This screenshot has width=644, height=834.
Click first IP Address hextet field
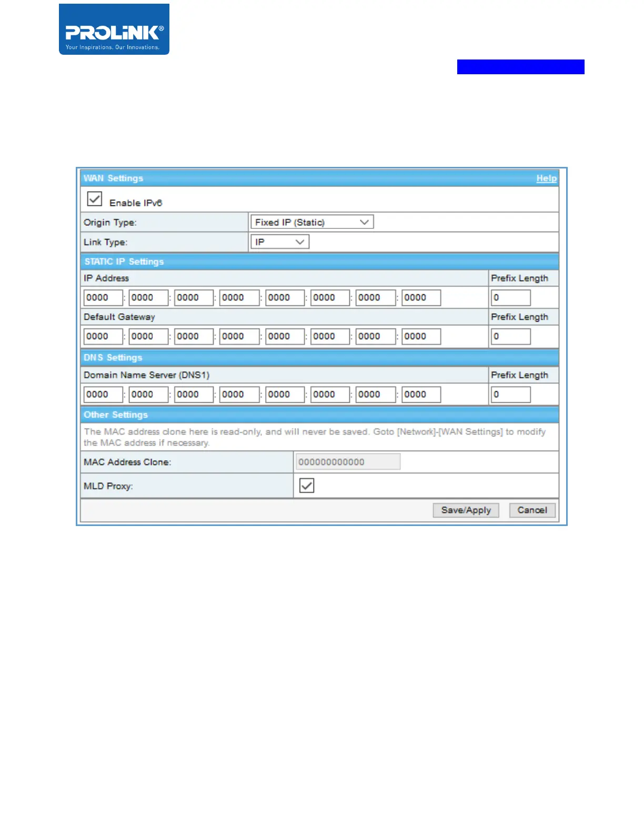pyautogui.click(x=103, y=297)
